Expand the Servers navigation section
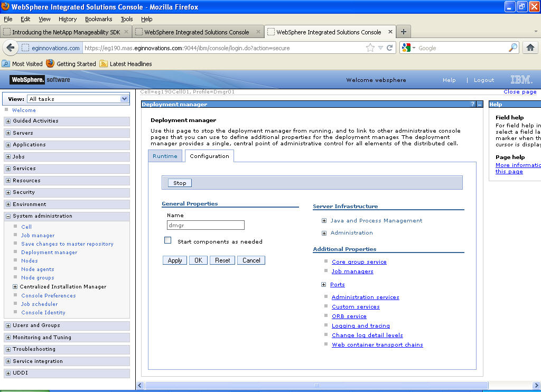541x392 pixels. click(x=8, y=133)
